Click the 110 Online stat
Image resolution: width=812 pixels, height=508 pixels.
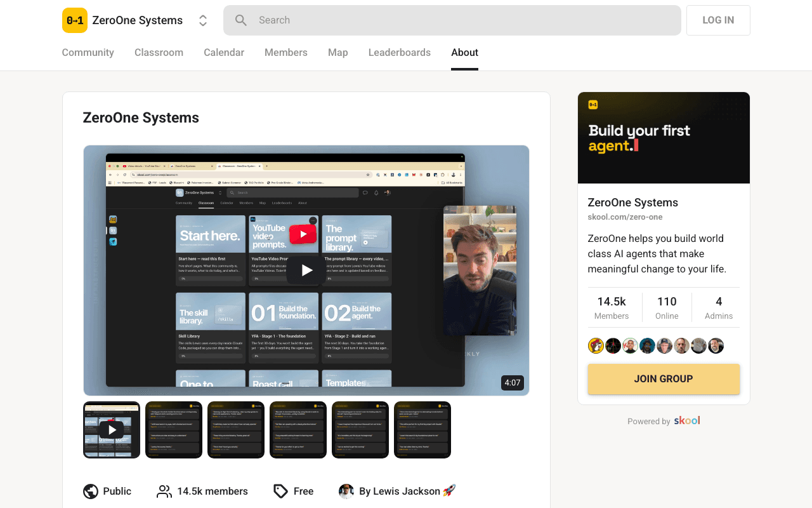(x=667, y=307)
